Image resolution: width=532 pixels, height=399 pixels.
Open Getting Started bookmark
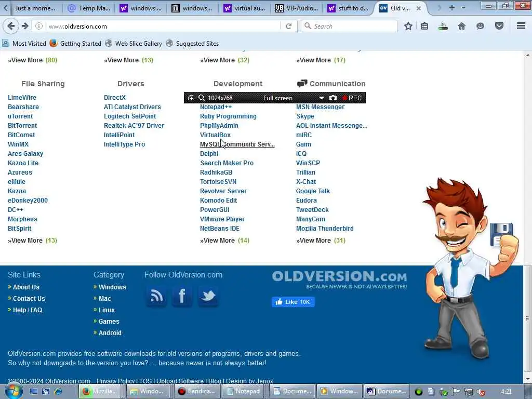(75, 44)
